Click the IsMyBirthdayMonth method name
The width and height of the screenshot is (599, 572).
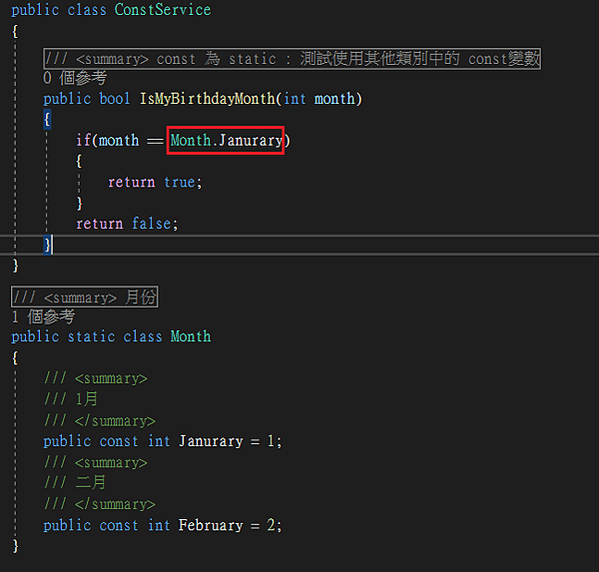click(207, 99)
